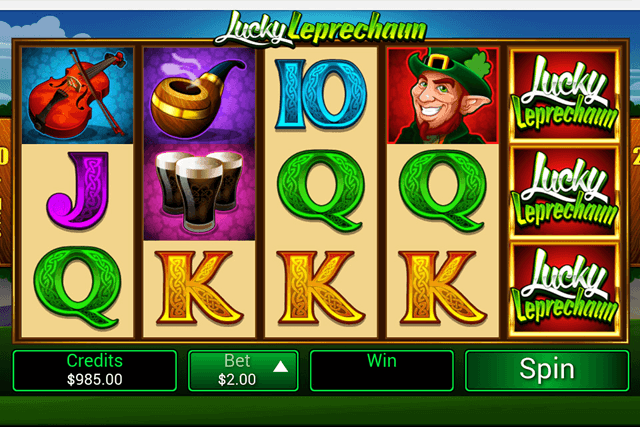Click the Credits balance display
This screenshot has height=427, width=640.
tap(95, 370)
